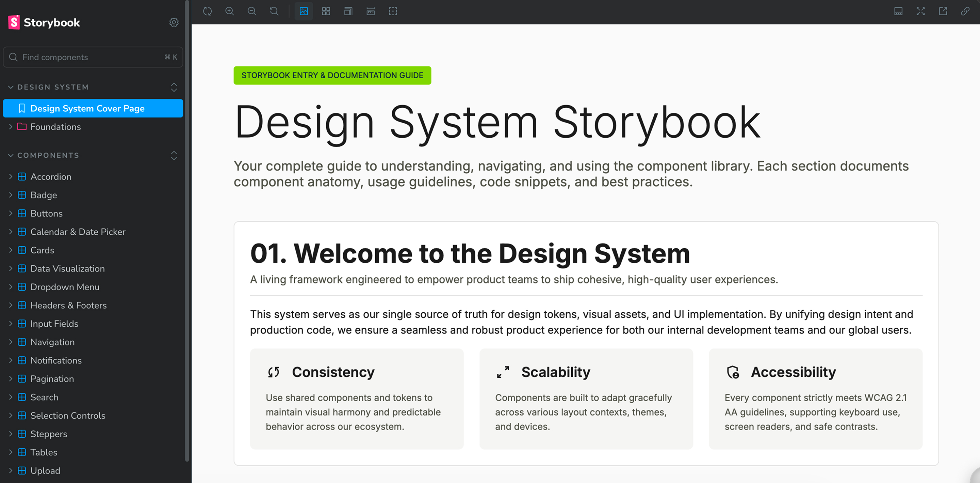Viewport: 980px width, 483px height.
Task: Focus the Find components search field
Action: coord(93,57)
